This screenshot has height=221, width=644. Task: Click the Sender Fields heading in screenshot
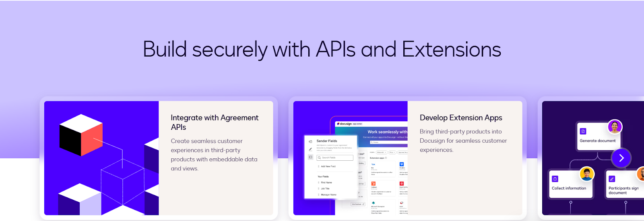[x=327, y=141]
